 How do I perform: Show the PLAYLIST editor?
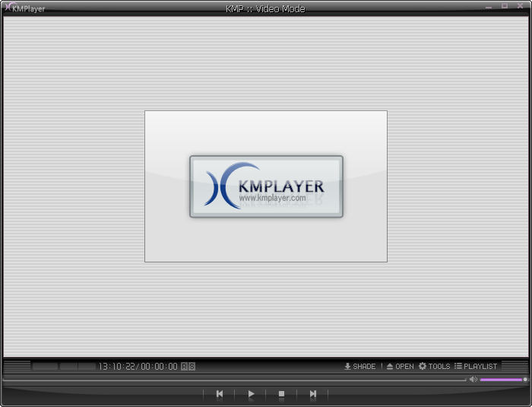pos(476,366)
